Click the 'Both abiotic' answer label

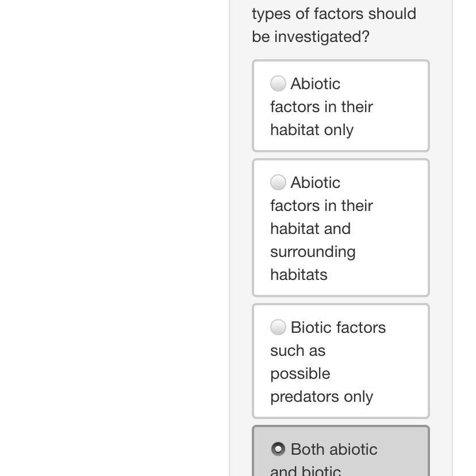[x=334, y=449]
